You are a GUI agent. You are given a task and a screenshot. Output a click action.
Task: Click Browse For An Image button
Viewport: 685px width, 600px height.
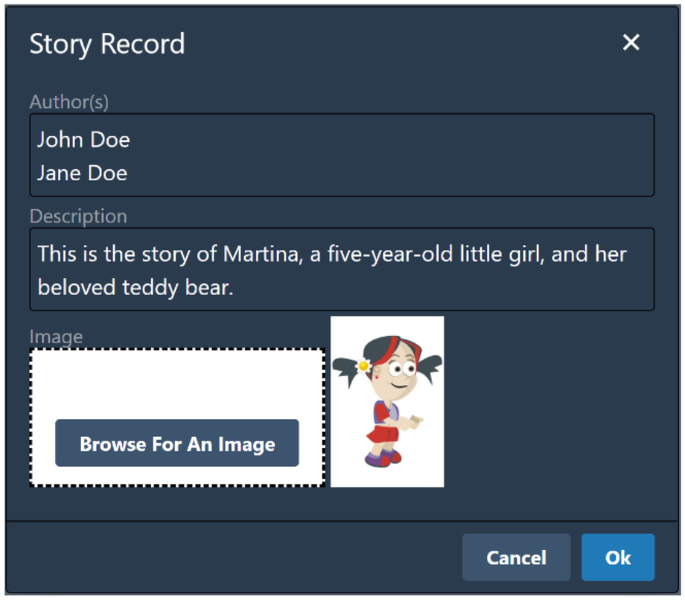pyautogui.click(x=177, y=443)
